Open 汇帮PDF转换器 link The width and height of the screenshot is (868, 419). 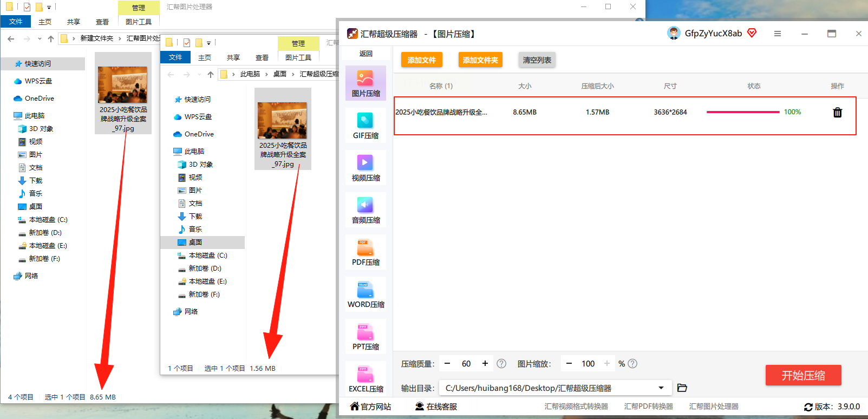point(648,407)
